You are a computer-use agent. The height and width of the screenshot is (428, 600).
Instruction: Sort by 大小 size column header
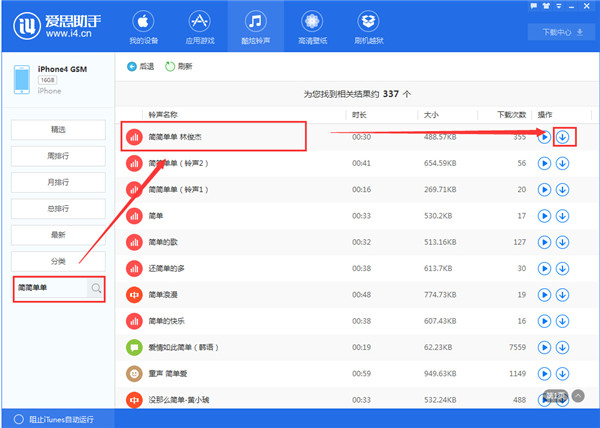click(x=431, y=114)
